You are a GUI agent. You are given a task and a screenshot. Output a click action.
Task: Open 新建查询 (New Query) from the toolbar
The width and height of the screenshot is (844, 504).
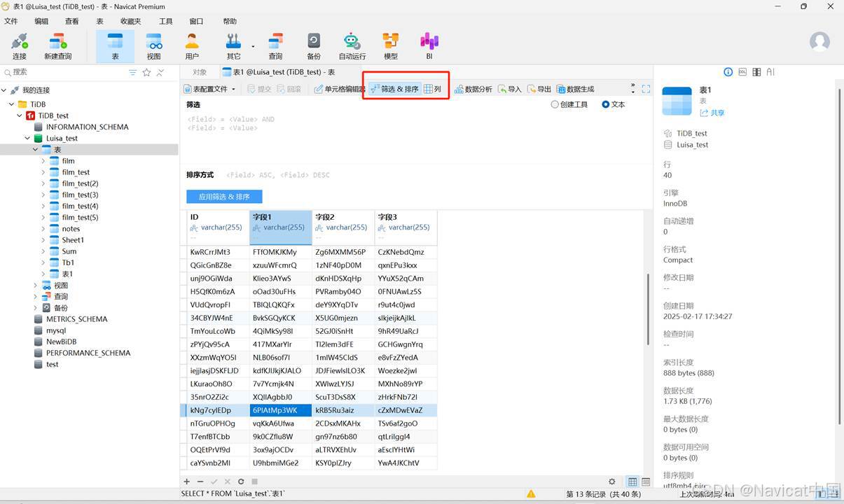(x=57, y=46)
